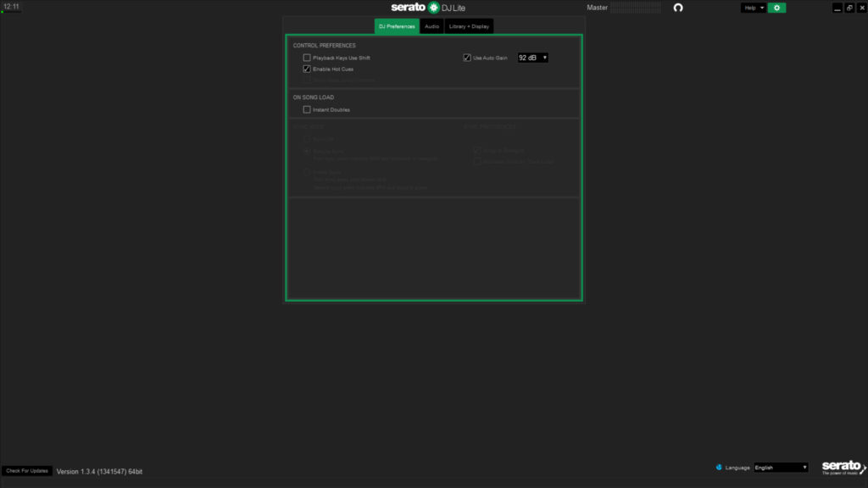
Task: Tick the Instant Doubles checkbox
Action: (x=307, y=109)
